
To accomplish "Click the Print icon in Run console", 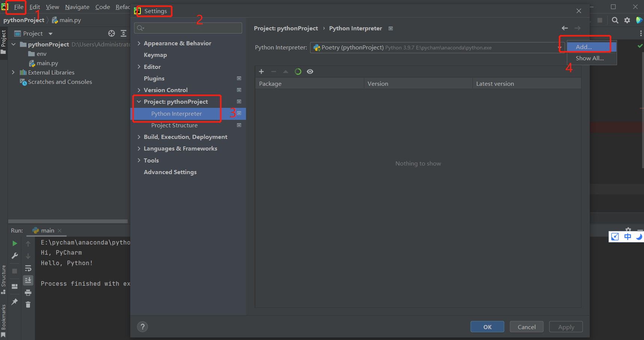I will (x=28, y=292).
